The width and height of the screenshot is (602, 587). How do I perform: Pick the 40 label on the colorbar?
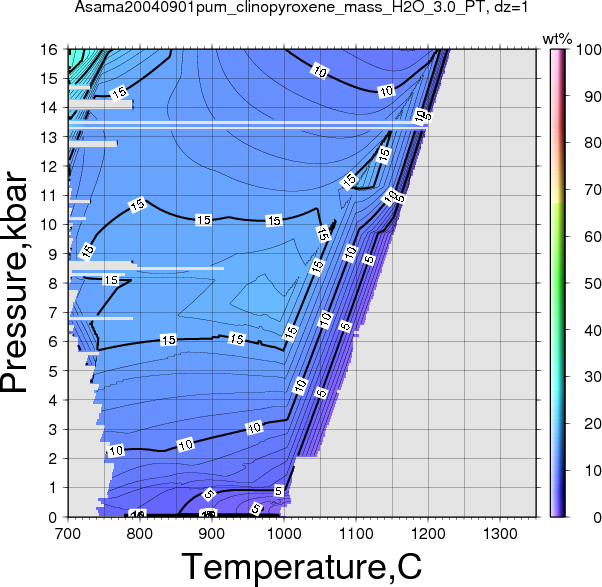click(x=592, y=330)
